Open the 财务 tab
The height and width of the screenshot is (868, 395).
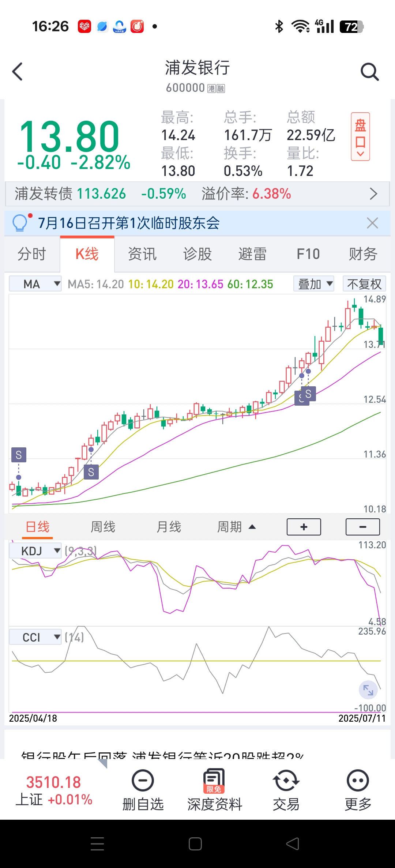point(363,254)
